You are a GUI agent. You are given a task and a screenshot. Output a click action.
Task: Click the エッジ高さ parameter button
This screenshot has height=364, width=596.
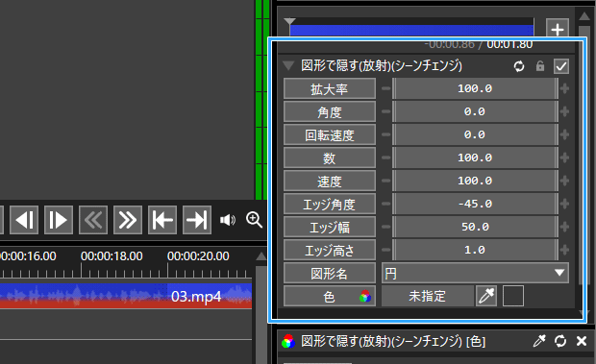pos(330,250)
